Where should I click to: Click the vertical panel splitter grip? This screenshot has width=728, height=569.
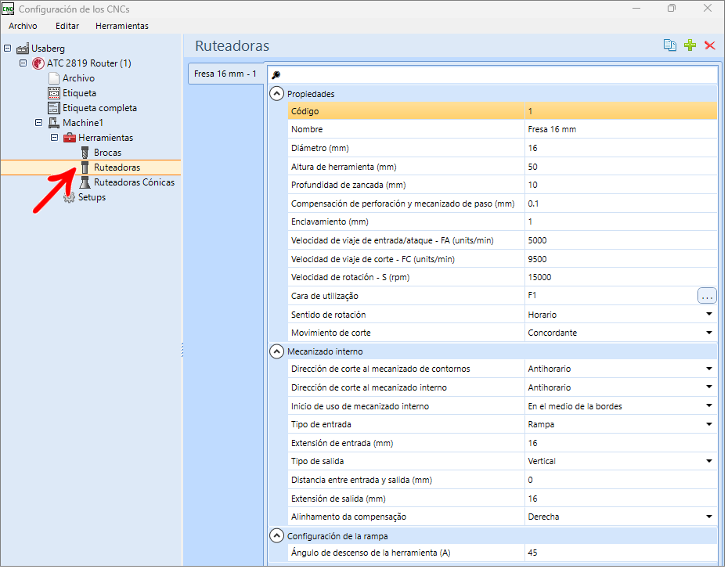tap(183, 351)
